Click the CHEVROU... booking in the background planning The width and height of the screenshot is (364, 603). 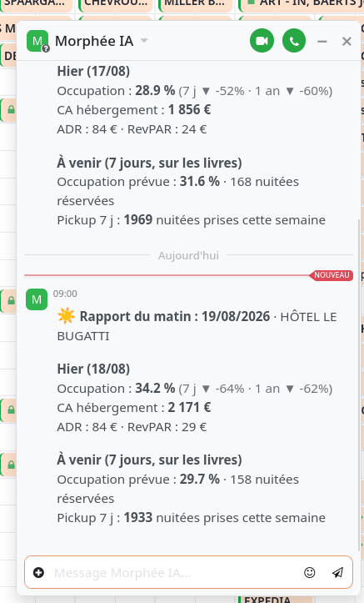click(115, 5)
